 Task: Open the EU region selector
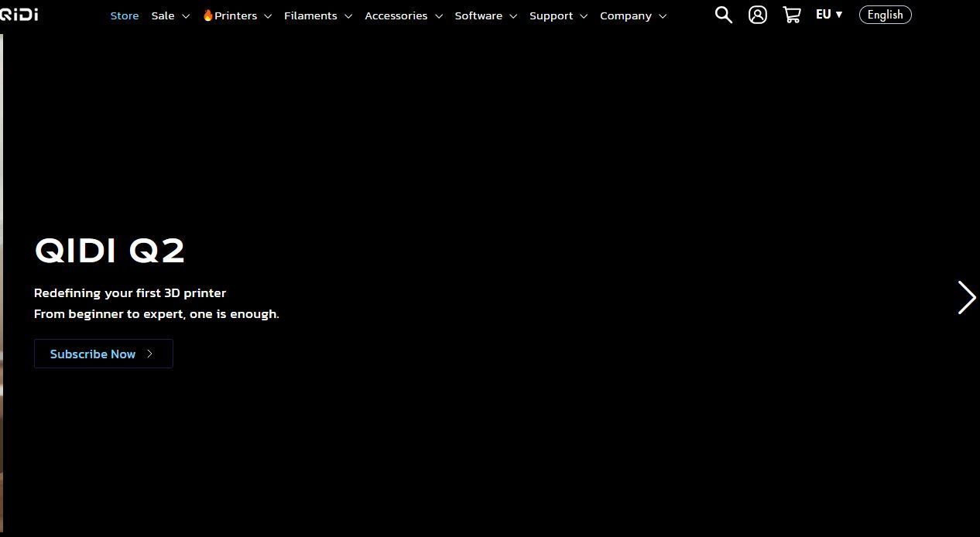click(x=829, y=15)
